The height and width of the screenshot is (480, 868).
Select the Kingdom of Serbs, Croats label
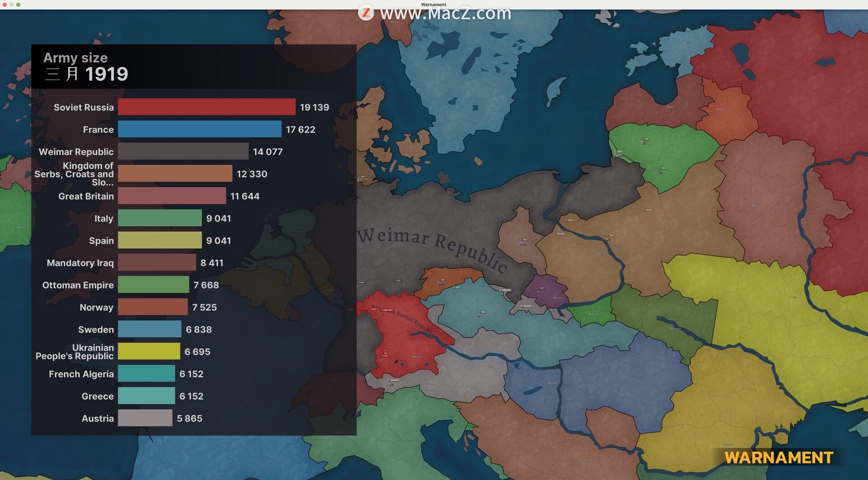tap(75, 174)
